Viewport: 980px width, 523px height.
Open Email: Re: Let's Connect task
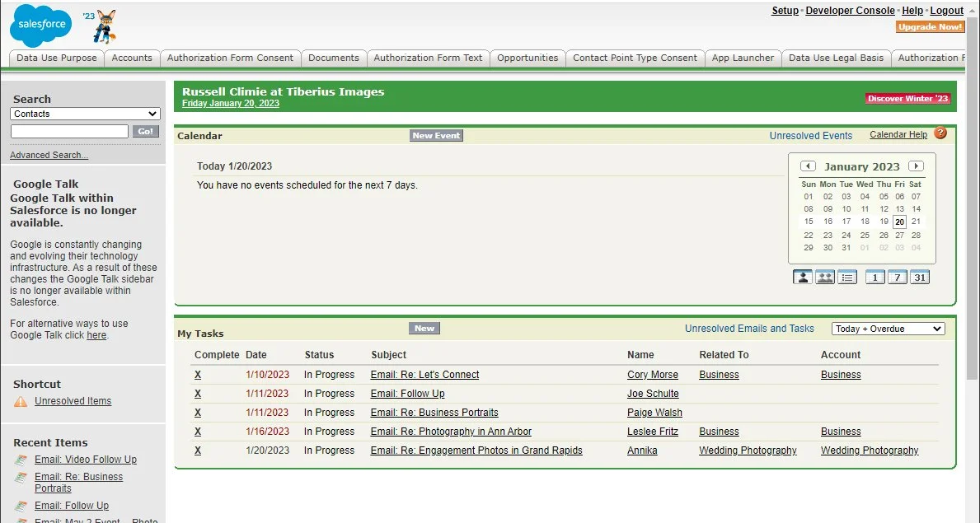click(x=424, y=375)
